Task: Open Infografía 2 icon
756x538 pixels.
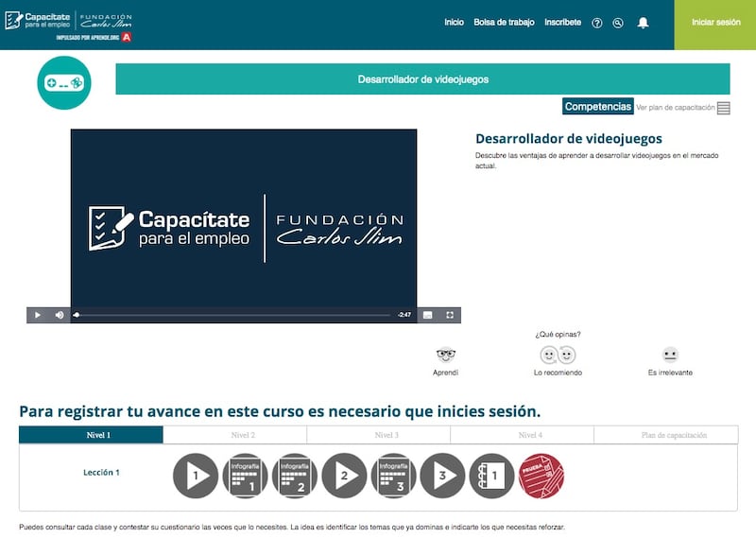Action: [x=295, y=476]
